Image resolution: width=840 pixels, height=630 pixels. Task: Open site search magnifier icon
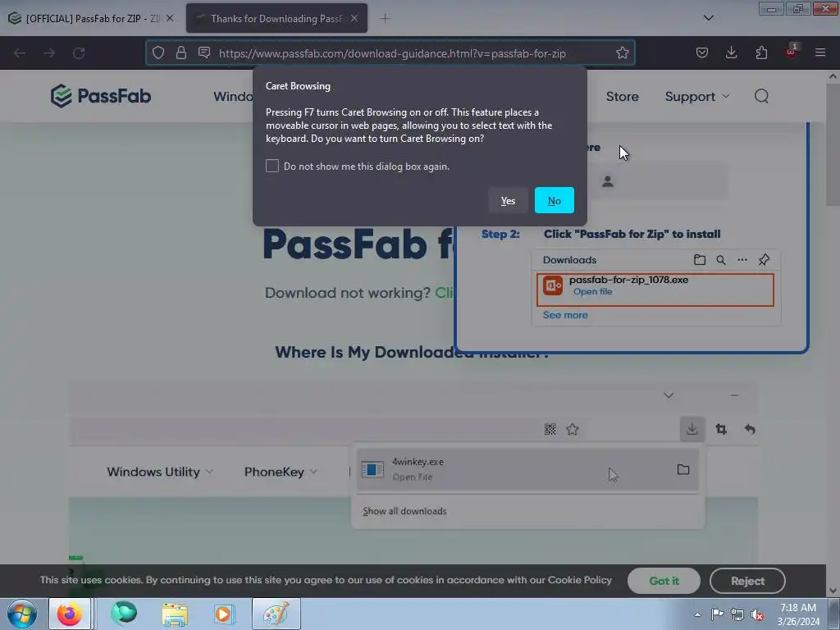point(761,97)
